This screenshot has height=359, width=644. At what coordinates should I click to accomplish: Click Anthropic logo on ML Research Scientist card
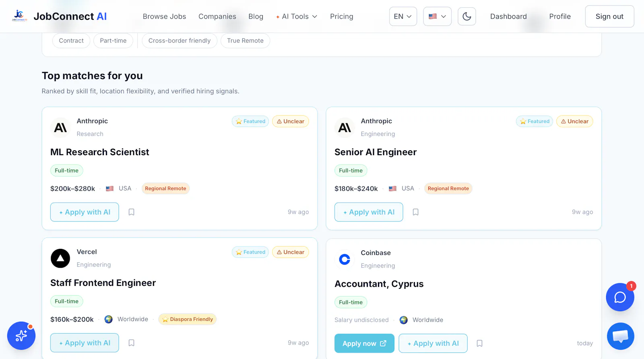pyautogui.click(x=60, y=127)
